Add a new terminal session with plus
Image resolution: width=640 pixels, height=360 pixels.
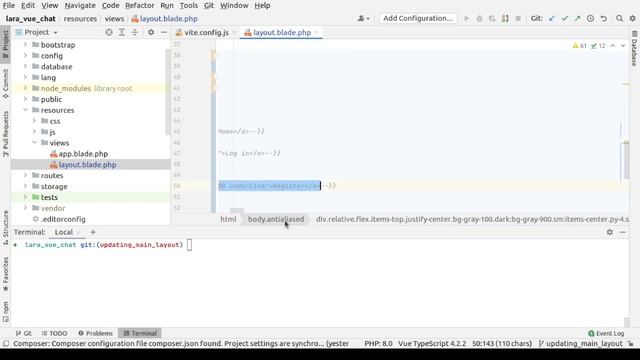pos(93,232)
